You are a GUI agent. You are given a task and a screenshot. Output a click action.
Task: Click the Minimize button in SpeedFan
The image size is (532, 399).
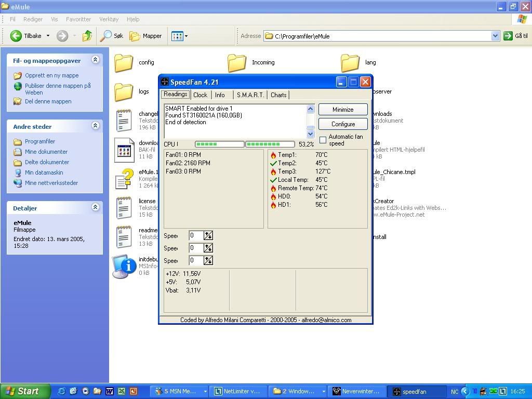point(343,110)
